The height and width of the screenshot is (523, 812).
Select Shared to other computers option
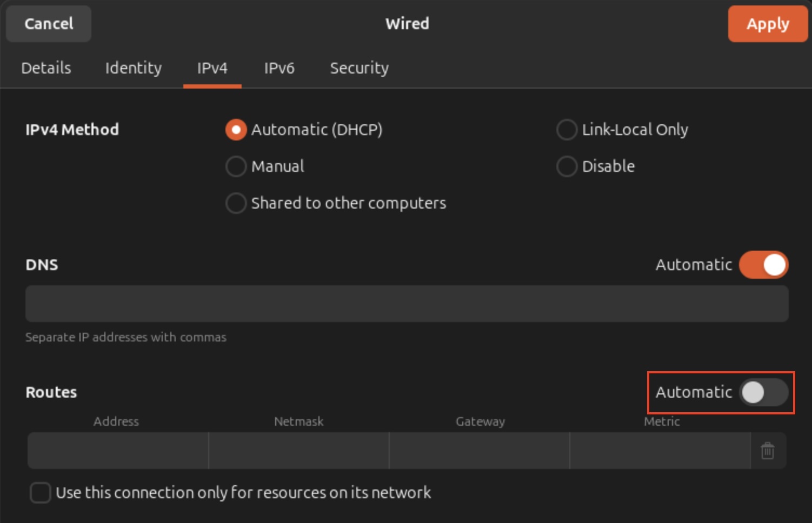coord(236,203)
